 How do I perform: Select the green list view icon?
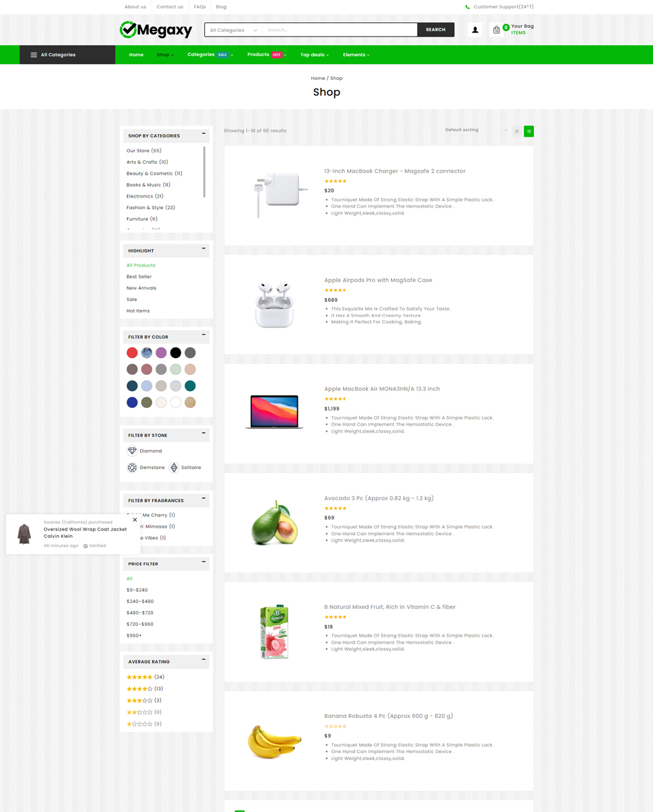tap(529, 131)
